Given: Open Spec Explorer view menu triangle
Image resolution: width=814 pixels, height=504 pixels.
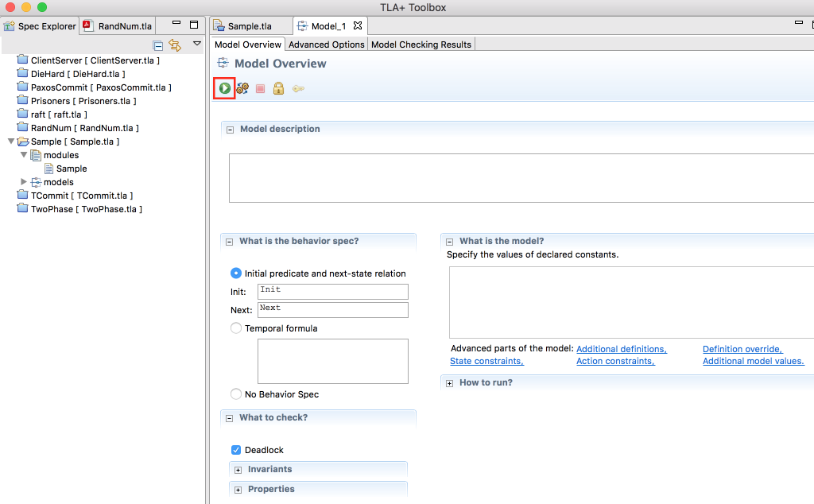Looking at the screenshot, I should [197, 44].
